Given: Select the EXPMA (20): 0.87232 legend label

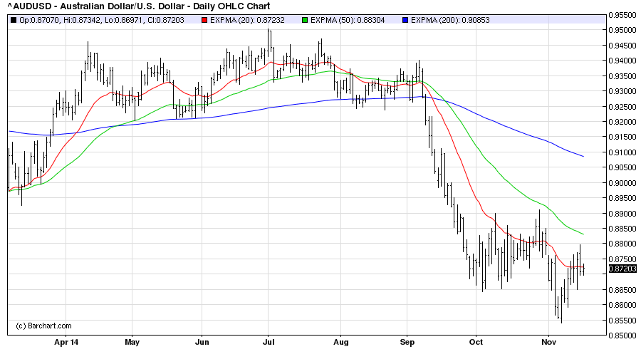Looking at the screenshot, I should pos(247,19).
